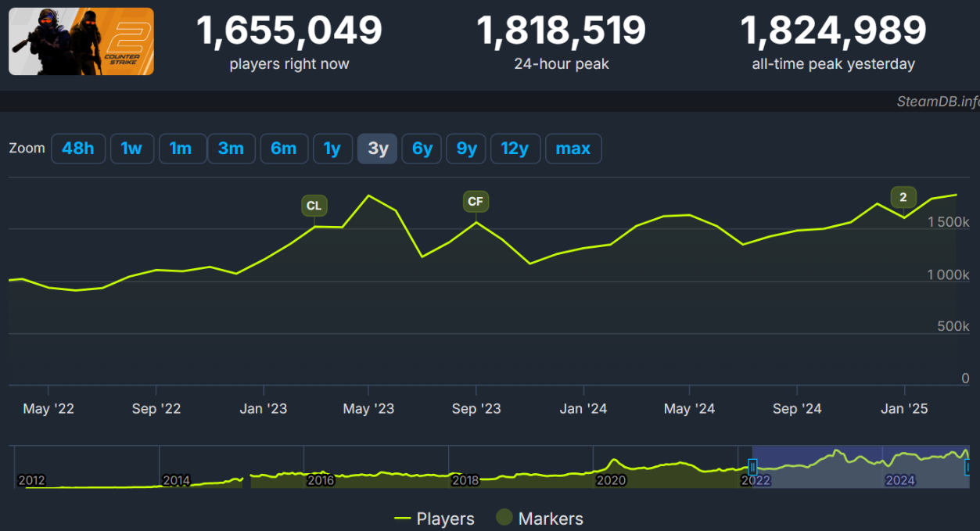Click the active 3y zoom button
Viewport: 980px width, 531px height.
tap(378, 149)
